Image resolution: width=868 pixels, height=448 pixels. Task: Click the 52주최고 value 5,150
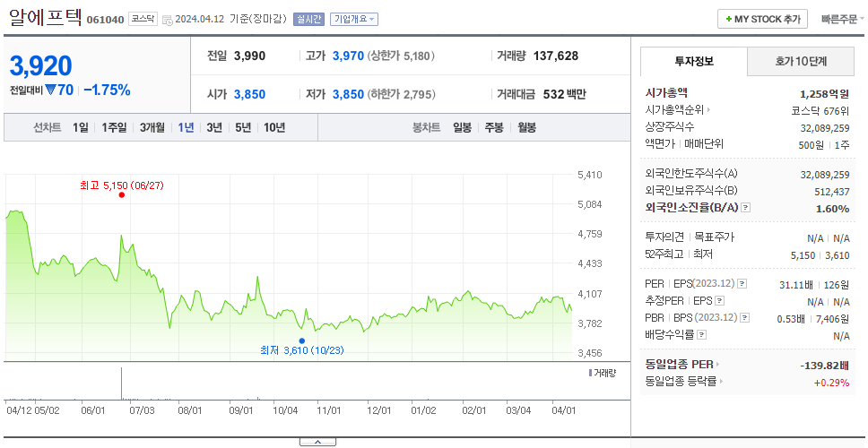tap(803, 255)
